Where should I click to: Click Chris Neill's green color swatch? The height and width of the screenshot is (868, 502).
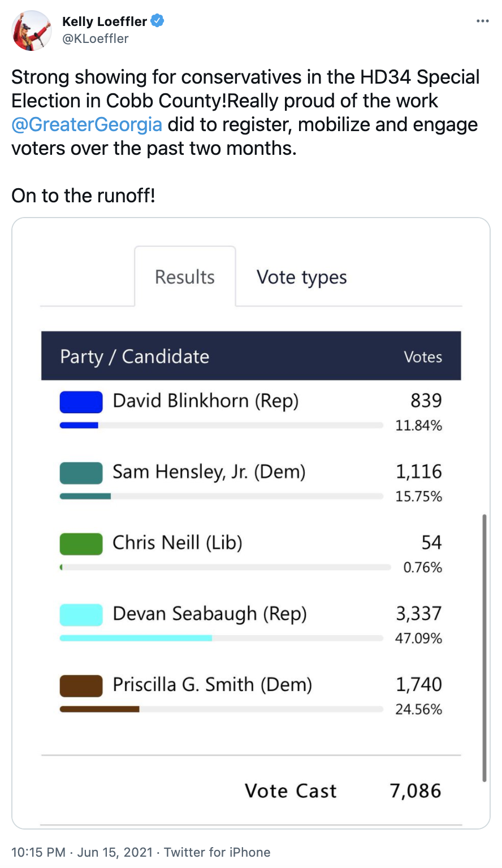point(81,544)
